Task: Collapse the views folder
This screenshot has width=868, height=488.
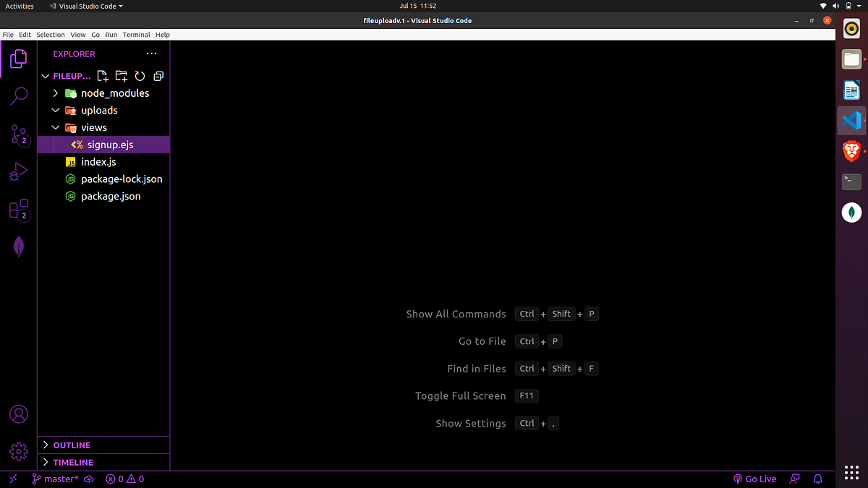Action: 56,127
